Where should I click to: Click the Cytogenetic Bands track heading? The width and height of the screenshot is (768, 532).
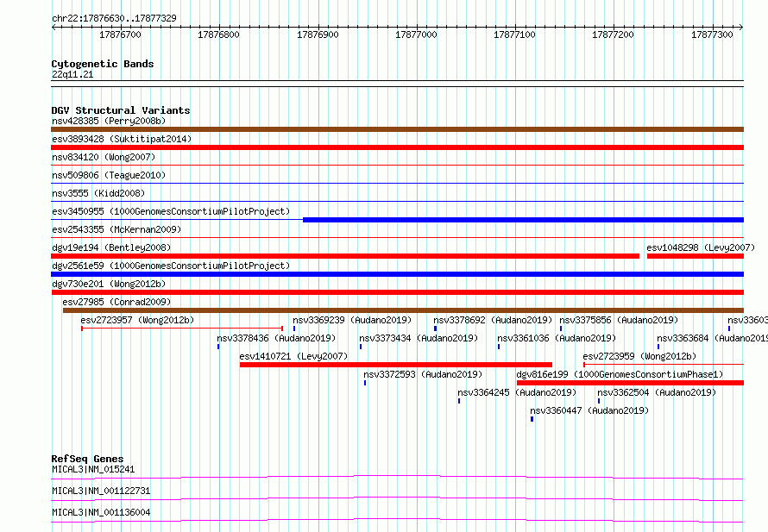click(103, 64)
